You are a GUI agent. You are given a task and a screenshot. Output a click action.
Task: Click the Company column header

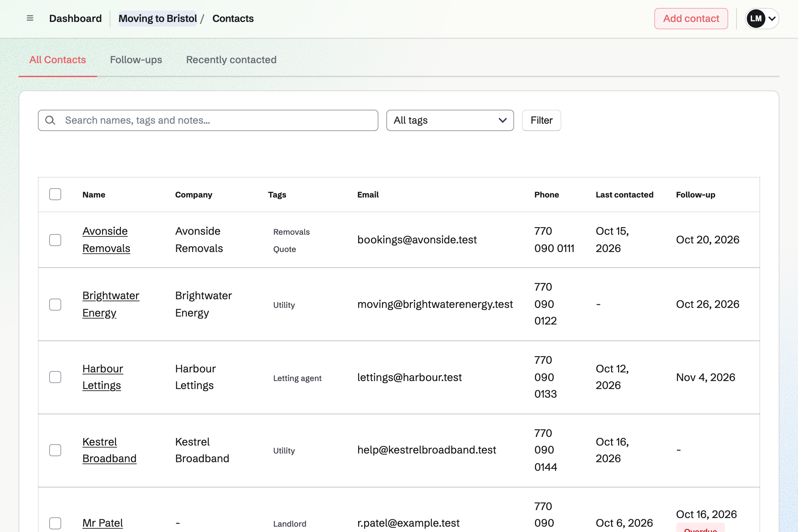point(194,195)
